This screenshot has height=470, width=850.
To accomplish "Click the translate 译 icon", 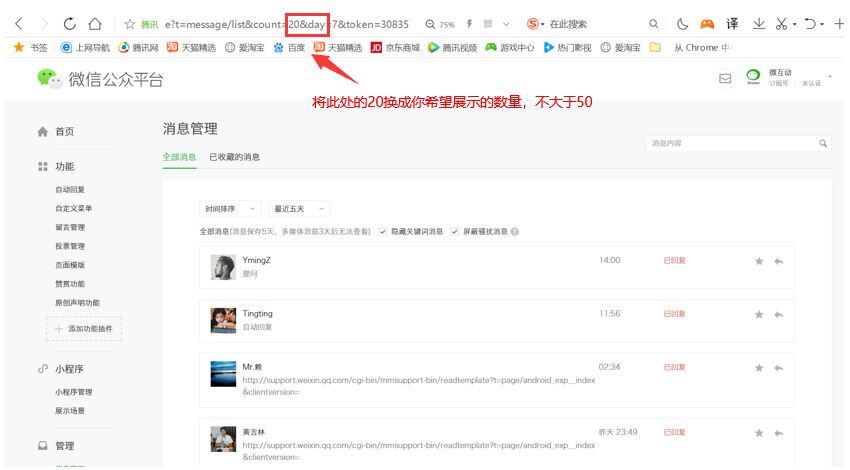I will pos(732,24).
